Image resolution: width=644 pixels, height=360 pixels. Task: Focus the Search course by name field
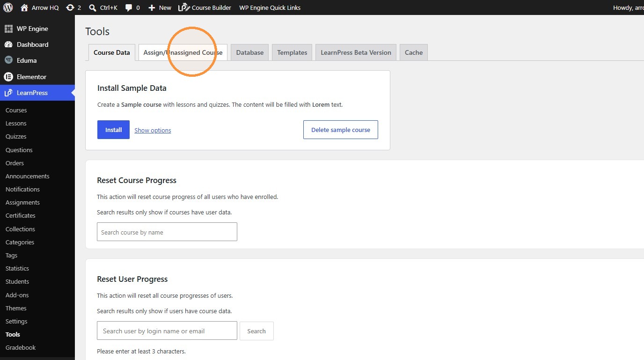point(167,232)
